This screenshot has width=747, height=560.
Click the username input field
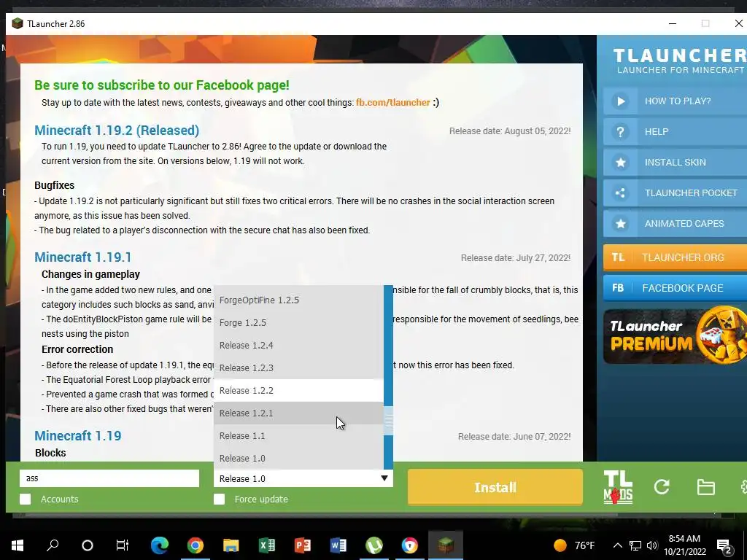pos(109,478)
